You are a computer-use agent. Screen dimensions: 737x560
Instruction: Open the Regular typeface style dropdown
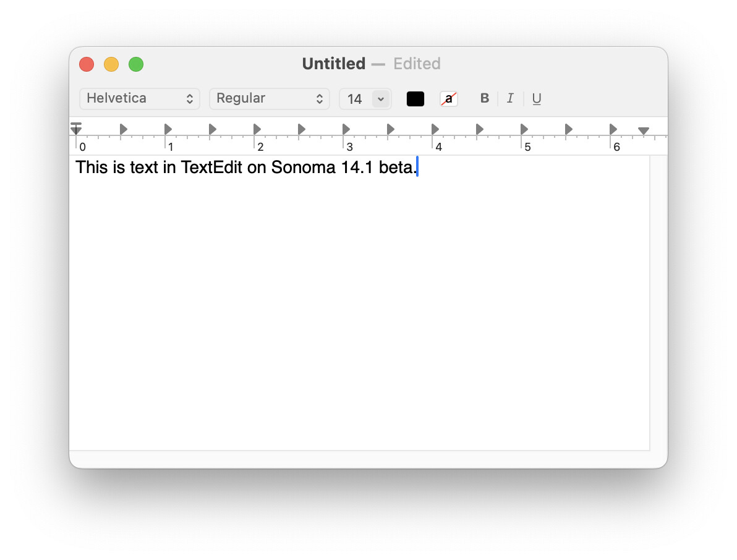270,99
